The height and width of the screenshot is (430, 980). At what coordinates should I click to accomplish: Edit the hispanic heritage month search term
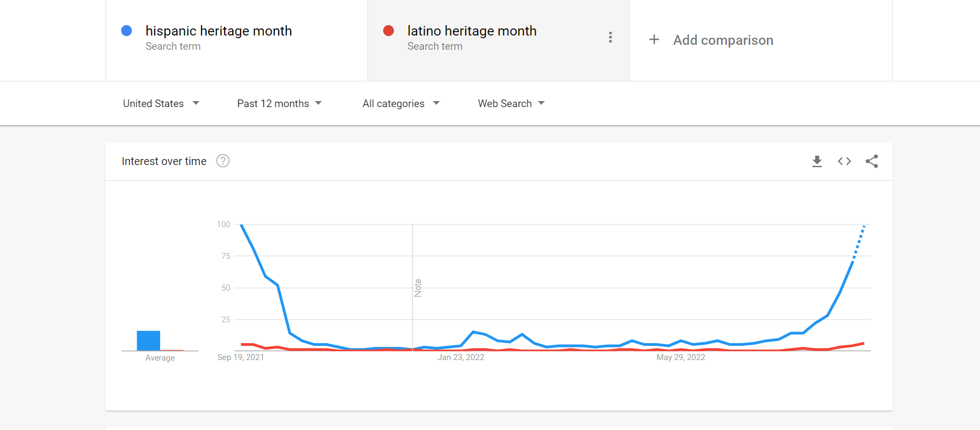(x=219, y=31)
